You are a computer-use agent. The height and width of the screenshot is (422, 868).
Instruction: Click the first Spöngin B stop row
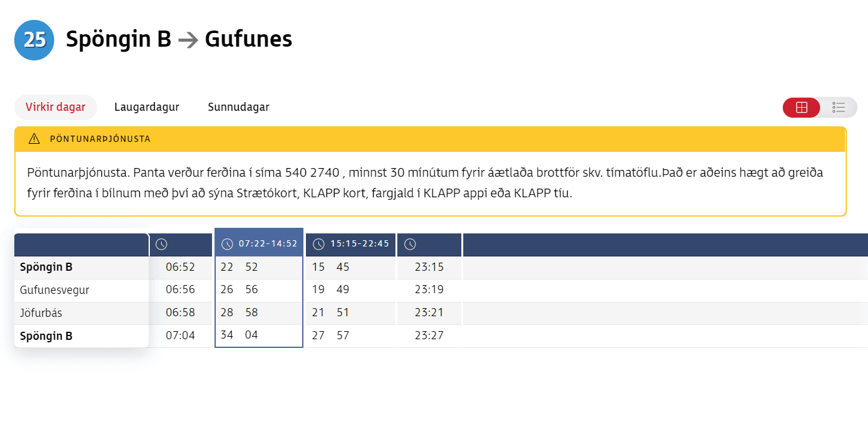[46, 268]
